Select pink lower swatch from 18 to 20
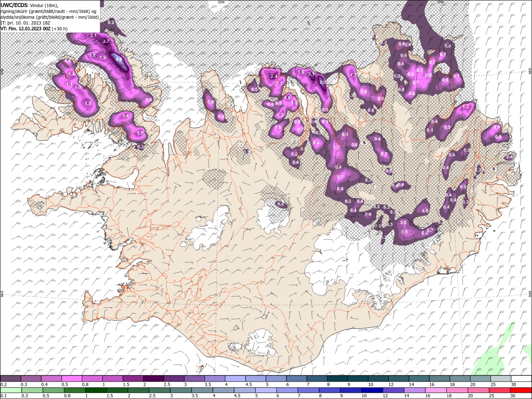Image resolution: width=532 pixels, height=399 pixels. pos(458,390)
